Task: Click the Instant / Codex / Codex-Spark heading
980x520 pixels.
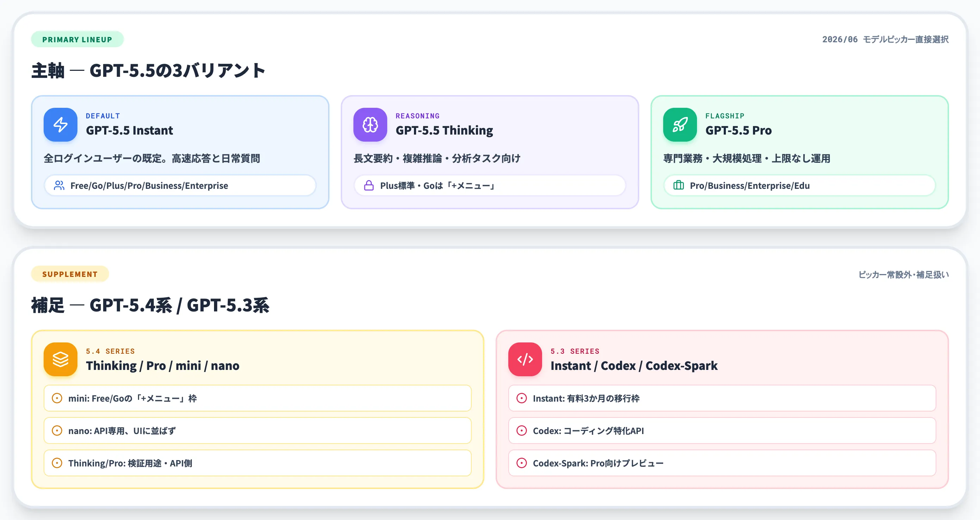Action: [x=634, y=365]
